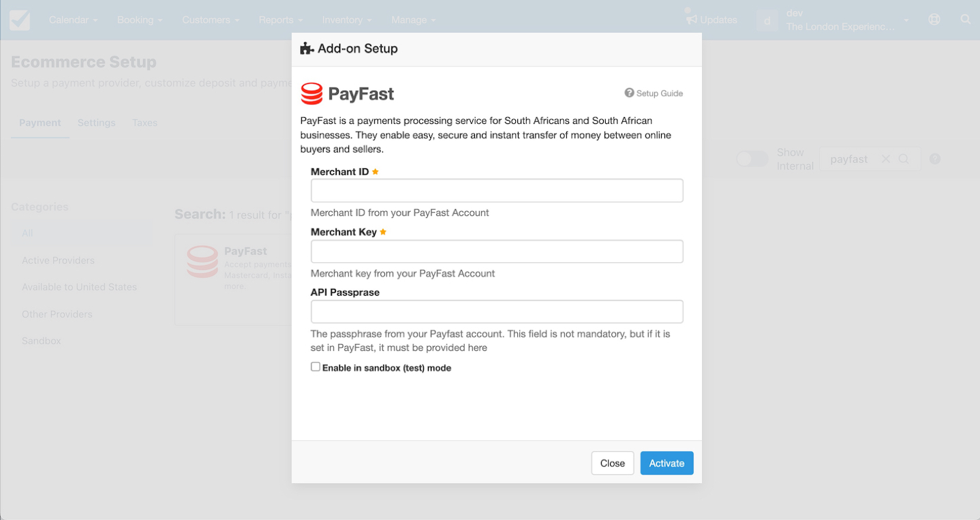Click the Merchant Key input field
980x520 pixels.
click(x=497, y=251)
